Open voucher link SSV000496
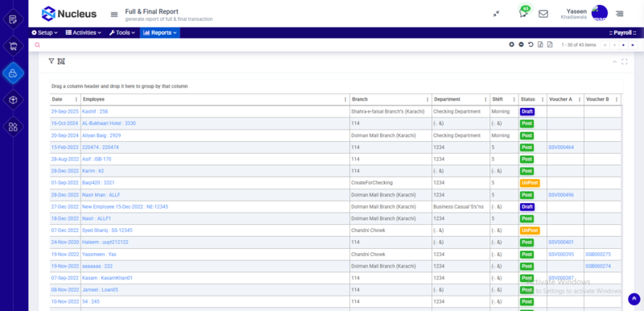The height and width of the screenshot is (311, 644). (x=561, y=195)
